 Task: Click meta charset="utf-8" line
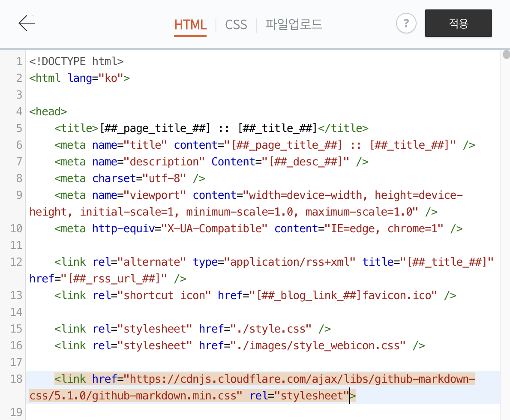click(x=130, y=178)
